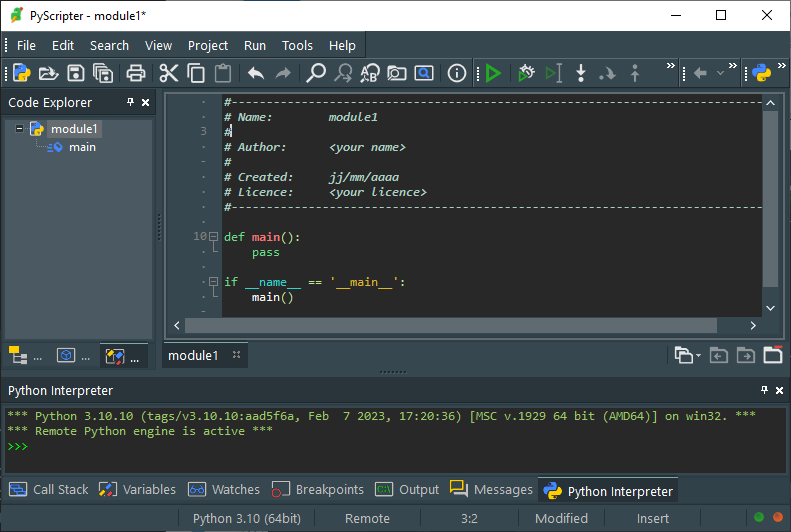Close the Code Explorer panel
Viewport: 791px width, 532px height.
click(145, 102)
